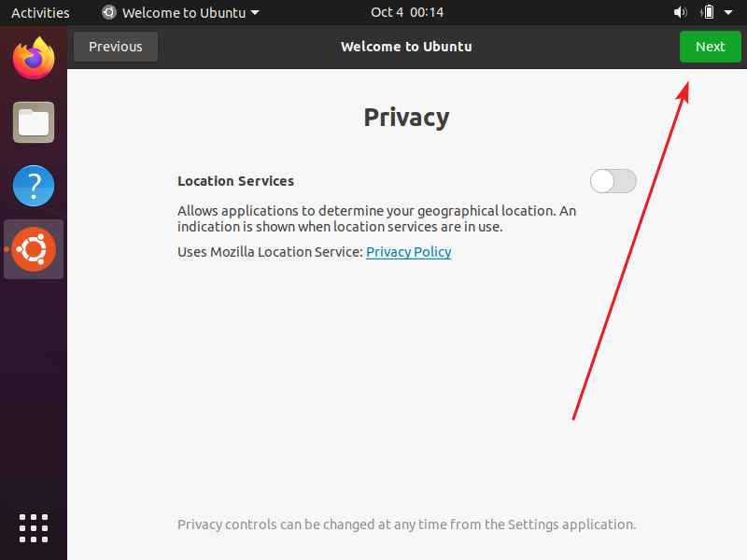The width and height of the screenshot is (747, 560).
Task: Go to the Next page
Action: click(711, 47)
